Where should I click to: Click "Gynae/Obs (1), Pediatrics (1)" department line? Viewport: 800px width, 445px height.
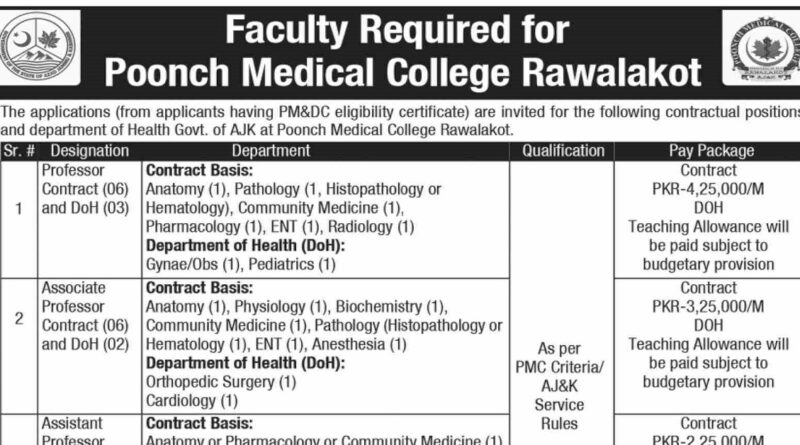(240, 265)
